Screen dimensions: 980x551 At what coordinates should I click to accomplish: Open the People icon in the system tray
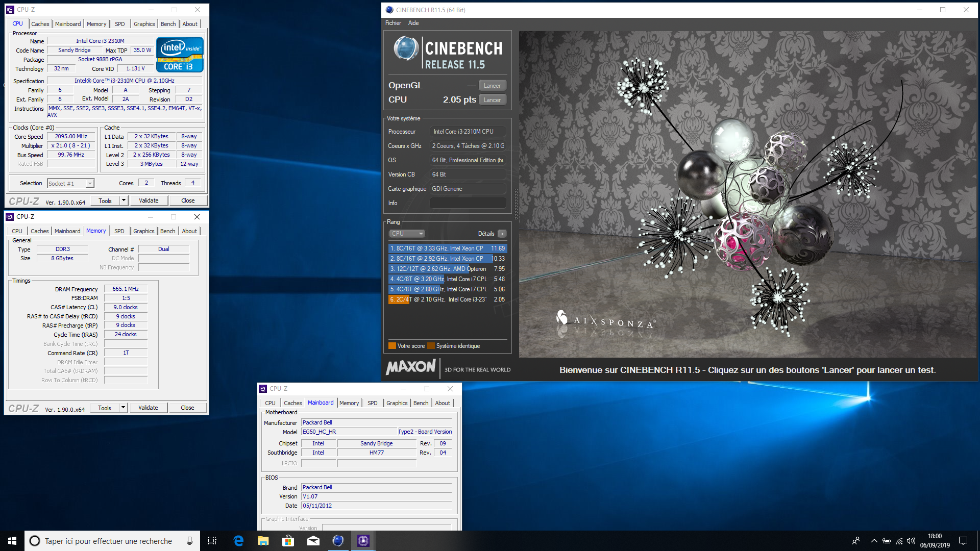856,541
